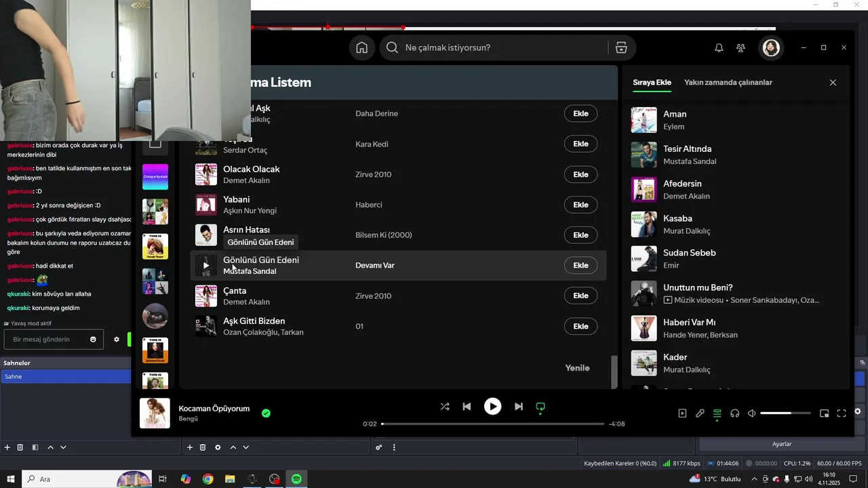Image resolution: width=868 pixels, height=488 pixels.
Task: Seek on the song progress bar
Action: [x=493, y=424]
